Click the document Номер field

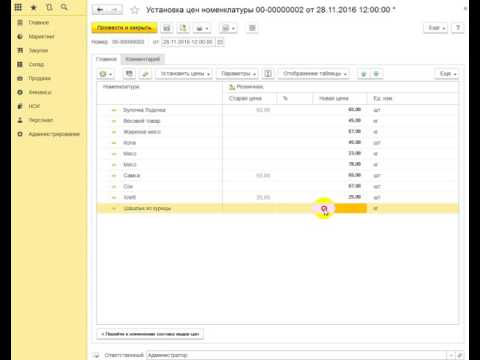coord(128,42)
